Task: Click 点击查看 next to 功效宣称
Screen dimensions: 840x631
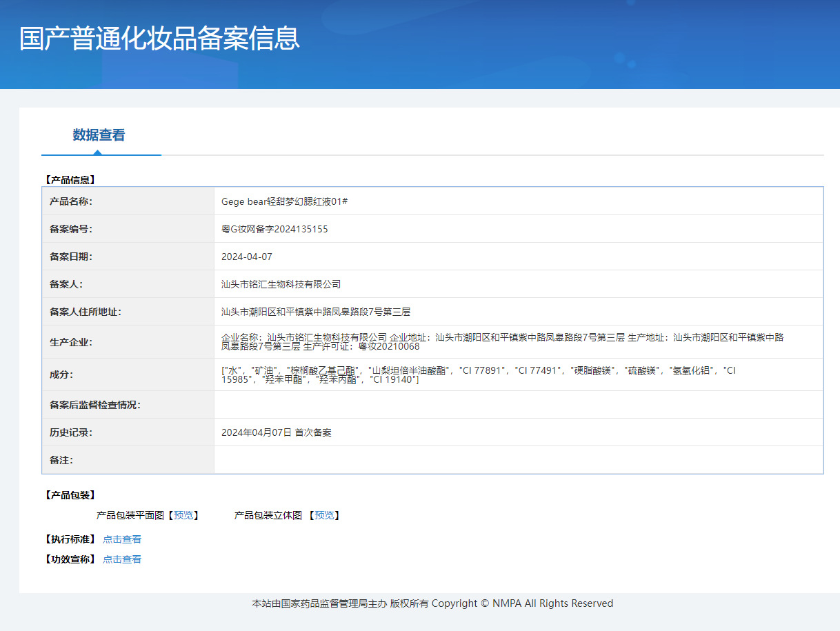Action: [x=121, y=559]
